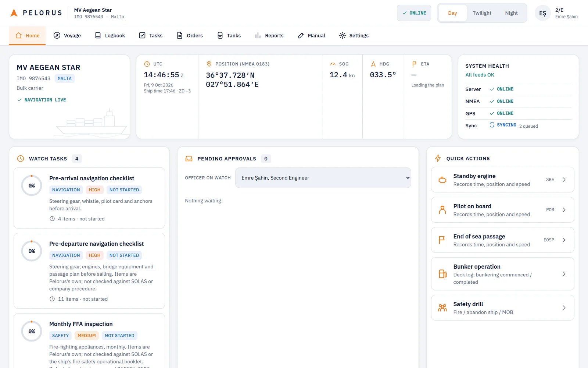Click the position pin icon

tap(209, 64)
